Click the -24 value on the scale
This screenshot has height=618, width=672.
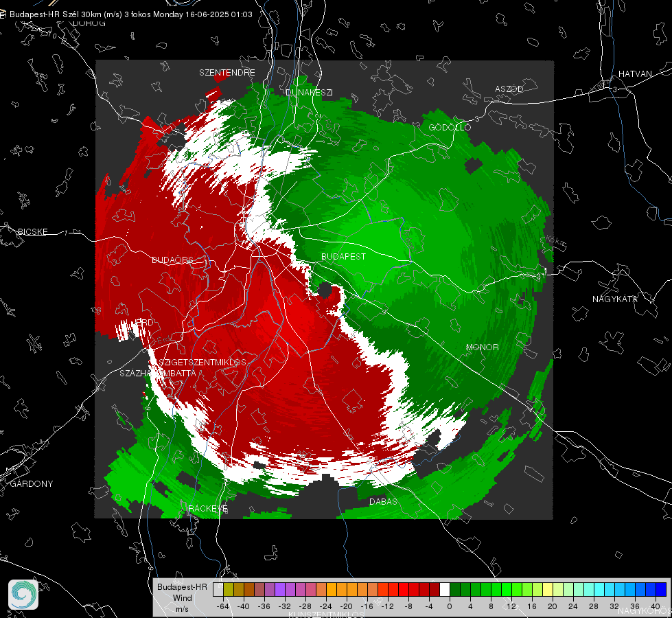[x=326, y=606]
